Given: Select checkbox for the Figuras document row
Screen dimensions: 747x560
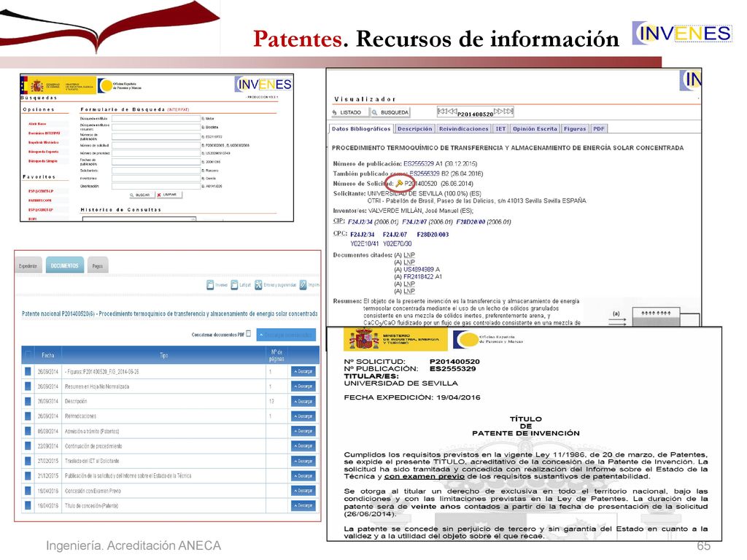Looking at the screenshot, I should coord(28,371).
